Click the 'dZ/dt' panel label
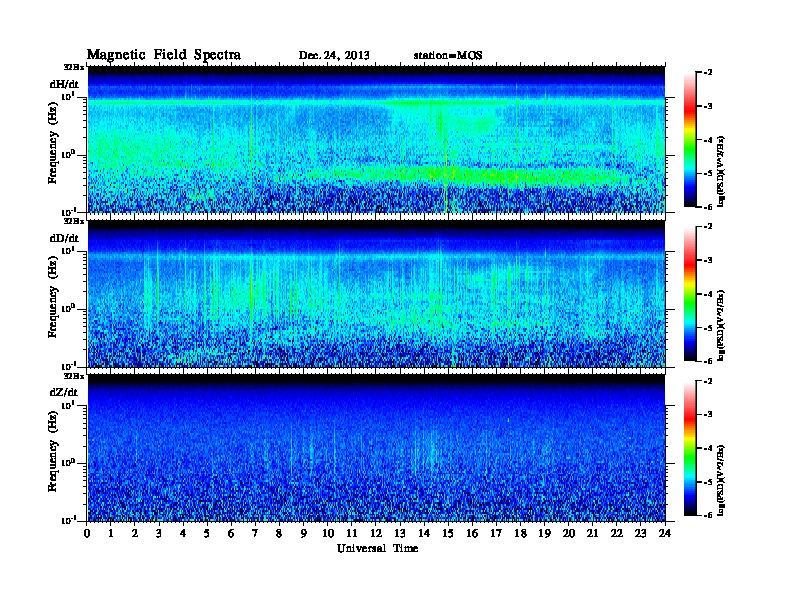Image resolution: width=792 pixels, height=612 pixels. coord(64,392)
